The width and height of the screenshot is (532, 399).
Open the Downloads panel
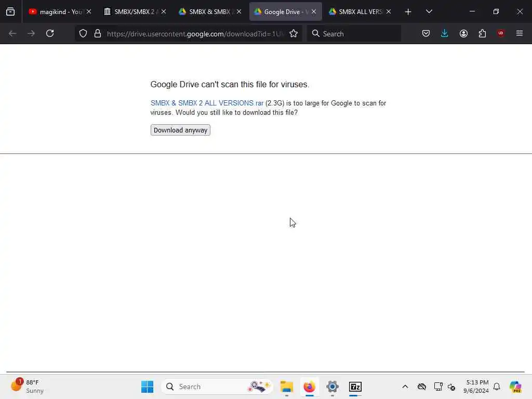point(445,33)
